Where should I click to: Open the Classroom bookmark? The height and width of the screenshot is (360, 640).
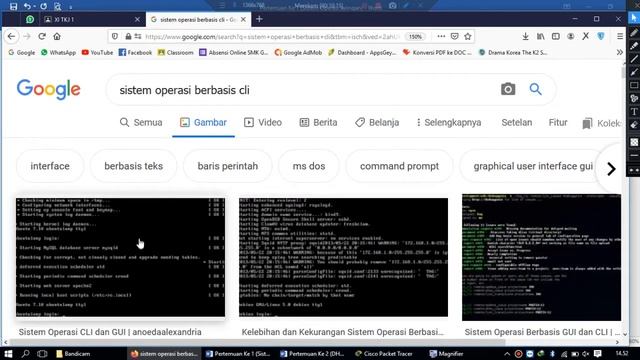[x=176, y=52]
